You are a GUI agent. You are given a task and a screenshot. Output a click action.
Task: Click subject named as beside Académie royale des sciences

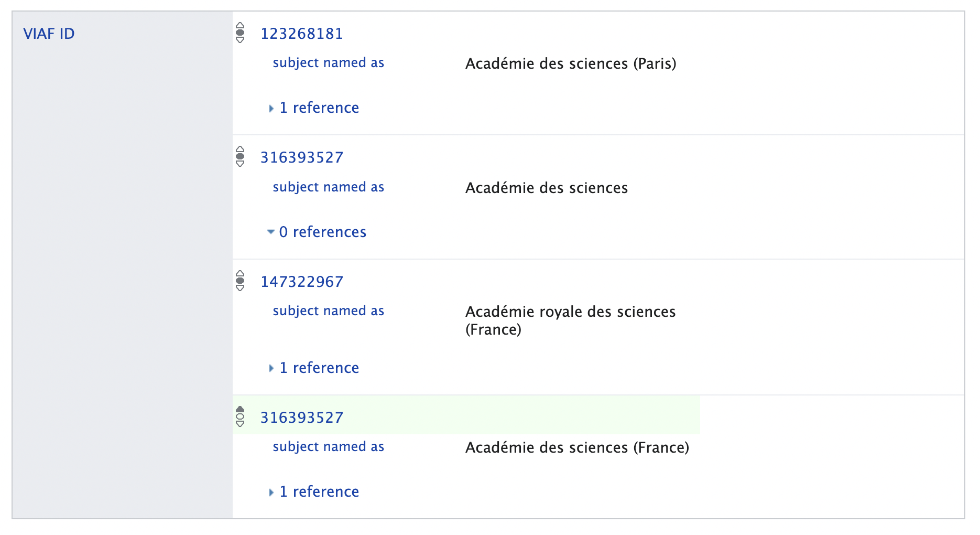[328, 311]
